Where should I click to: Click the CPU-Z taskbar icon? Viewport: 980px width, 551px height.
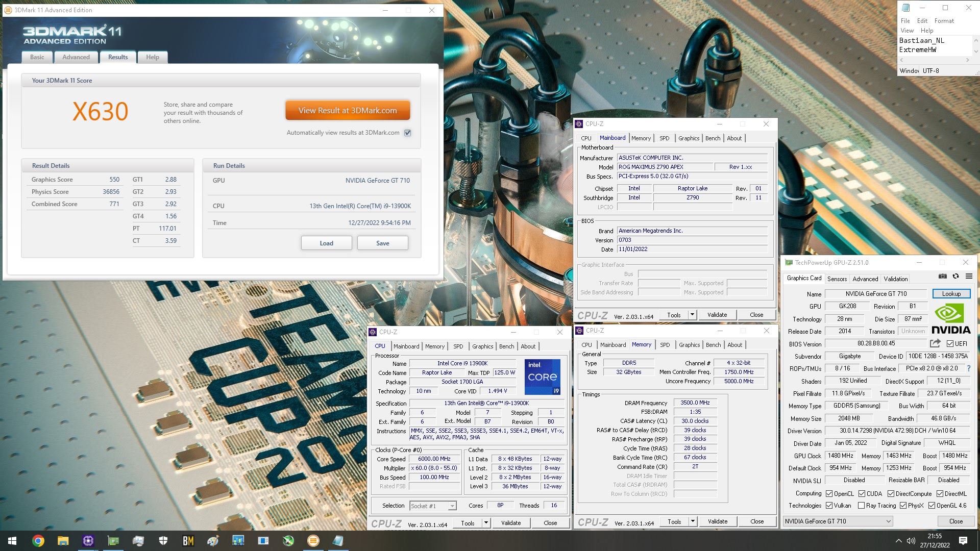tap(88, 541)
